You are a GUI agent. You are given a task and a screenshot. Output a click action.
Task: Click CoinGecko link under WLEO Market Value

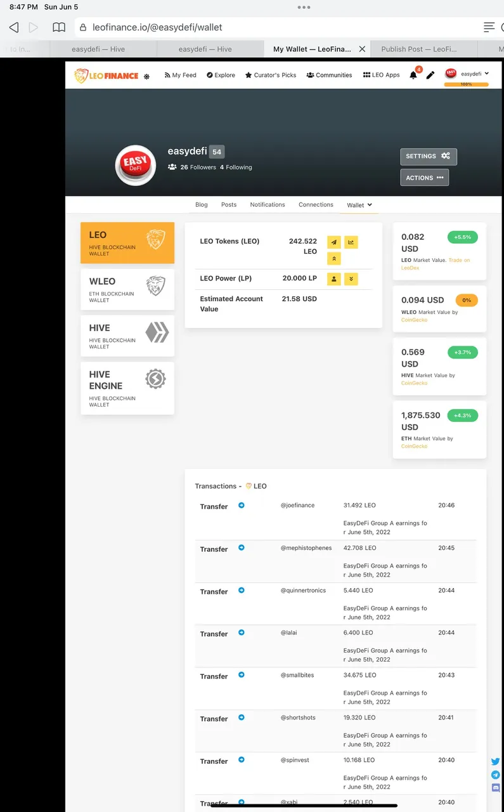coord(415,320)
